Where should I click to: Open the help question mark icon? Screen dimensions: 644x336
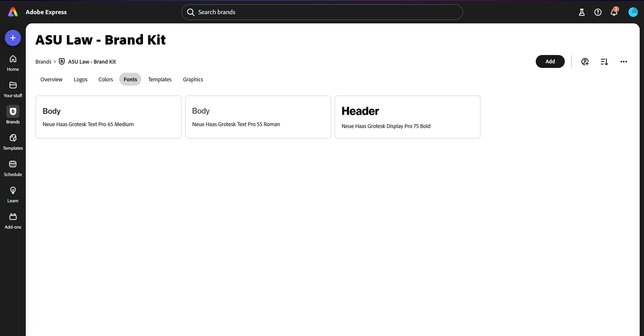click(x=598, y=12)
